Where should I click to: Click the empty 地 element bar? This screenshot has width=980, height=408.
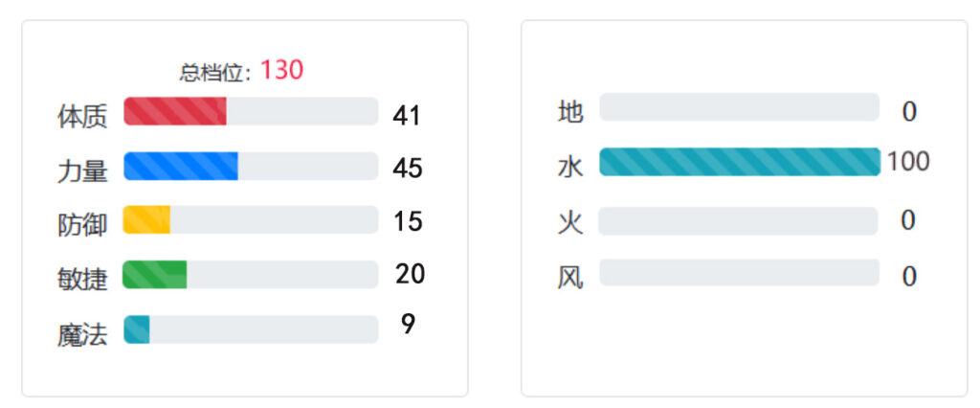click(x=740, y=107)
